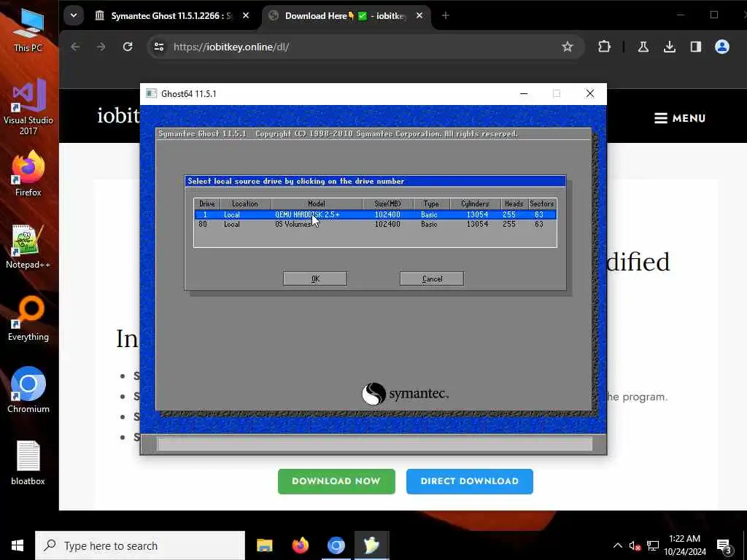Click the muted volume tray icon

point(635,545)
